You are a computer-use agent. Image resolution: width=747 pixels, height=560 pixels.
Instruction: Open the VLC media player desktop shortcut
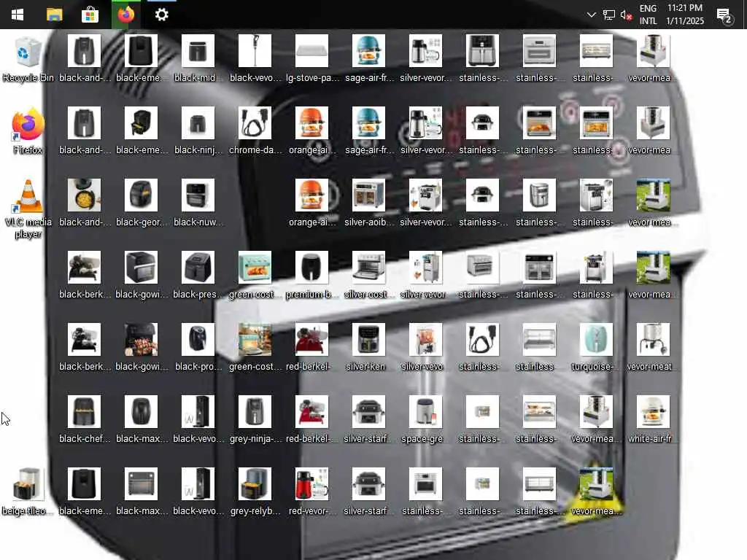(x=28, y=209)
